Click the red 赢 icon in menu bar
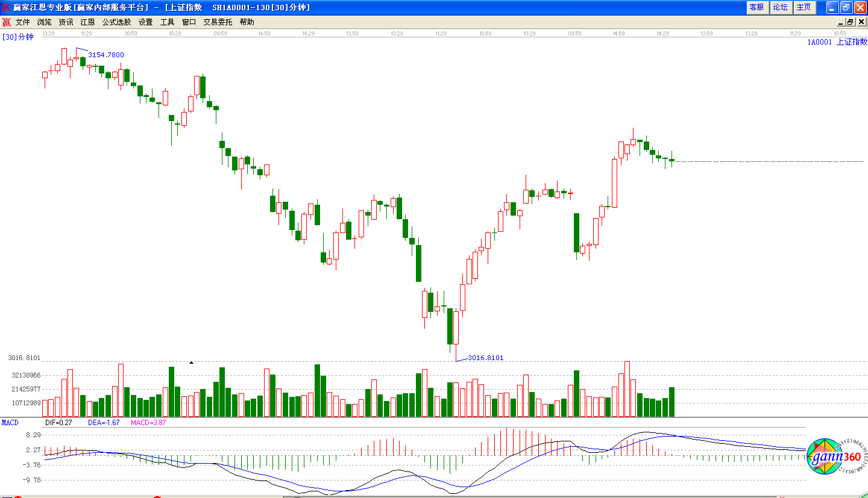The width and height of the screenshot is (868, 498). pyautogui.click(x=6, y=22)
